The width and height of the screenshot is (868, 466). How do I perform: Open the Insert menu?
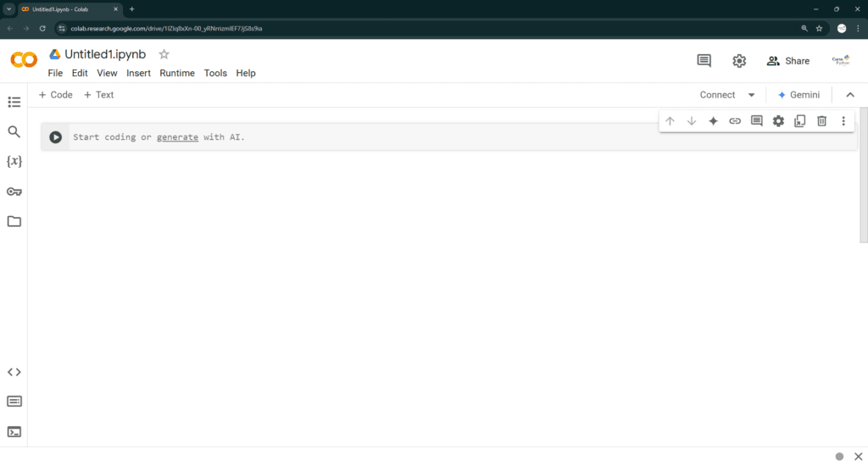138,73
